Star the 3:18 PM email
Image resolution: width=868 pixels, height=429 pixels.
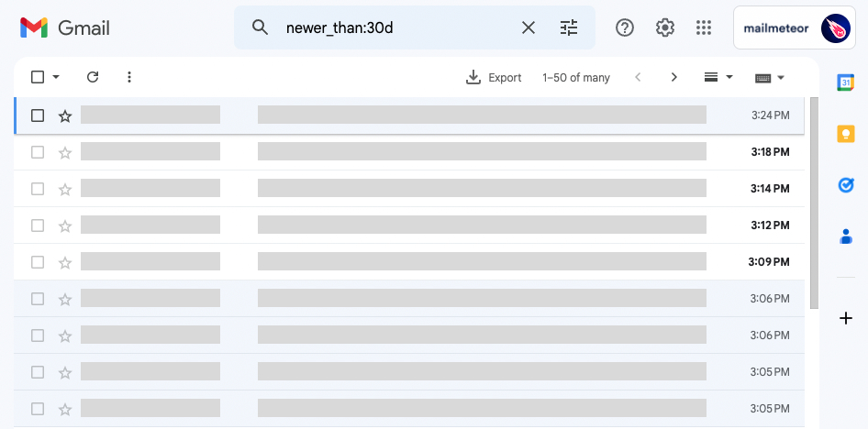65,152
